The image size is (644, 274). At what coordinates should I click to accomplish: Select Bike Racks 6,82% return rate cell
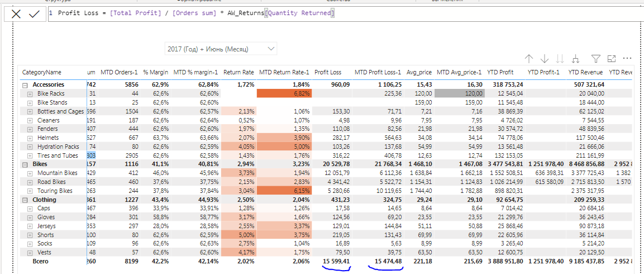tap(284, 93)
